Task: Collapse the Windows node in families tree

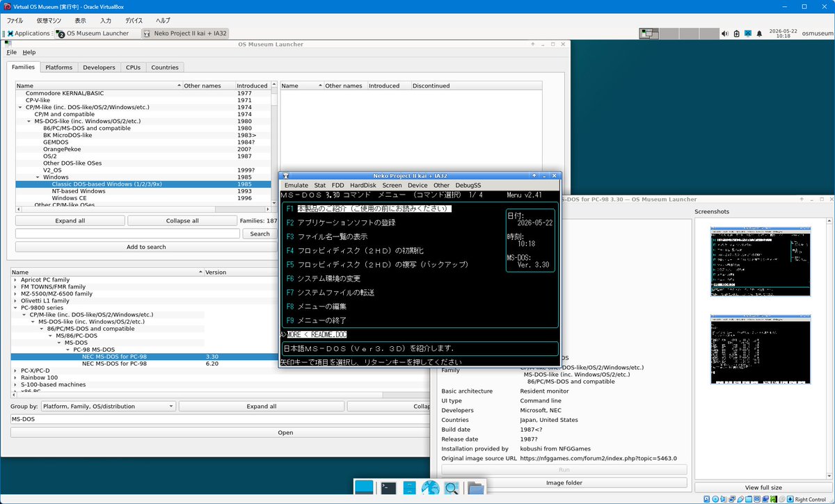Action: point(38,177)
